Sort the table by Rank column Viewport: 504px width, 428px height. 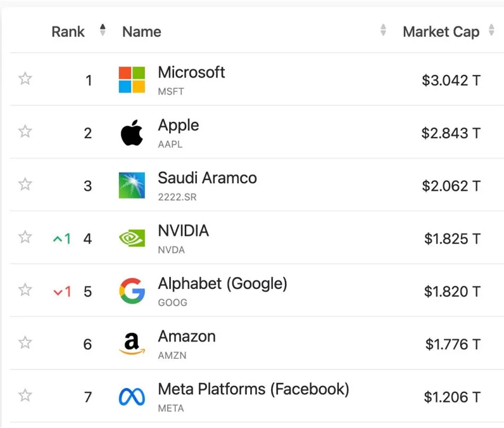coord(103,31)
